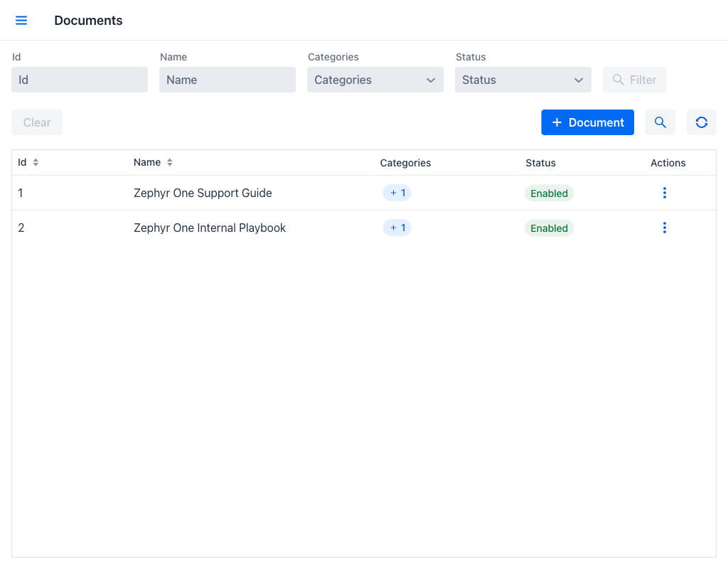The width and height of the screenshot is (728, 569).
Task: Click the Filter button
Action: pyautogui.click(x=634, y=80)
